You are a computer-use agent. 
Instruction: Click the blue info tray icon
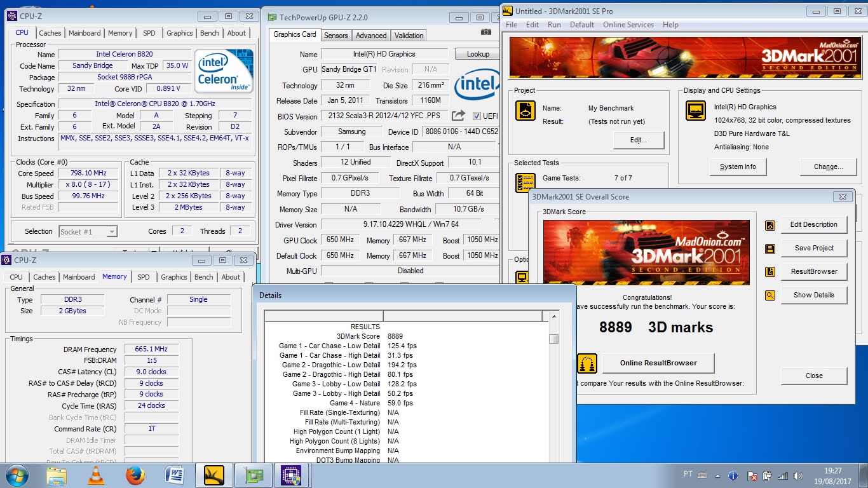coord(733,475)
